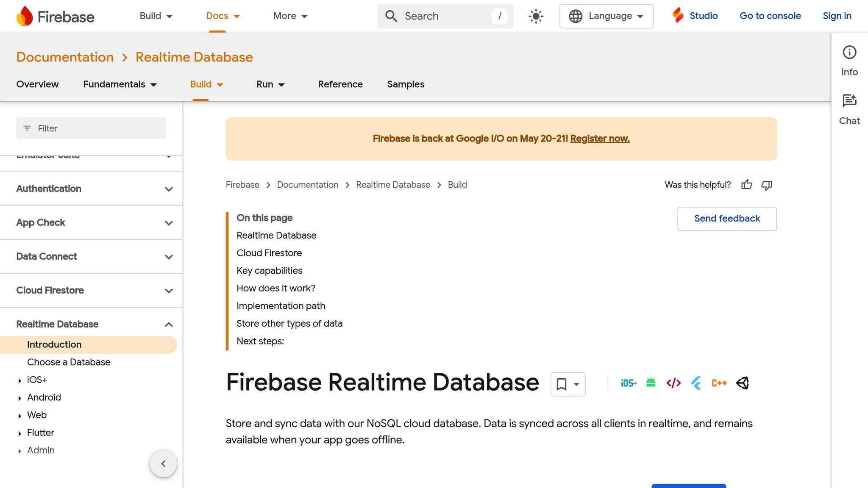Jump to Next steps section
868x488 pixels.
[x=260, y=341]
